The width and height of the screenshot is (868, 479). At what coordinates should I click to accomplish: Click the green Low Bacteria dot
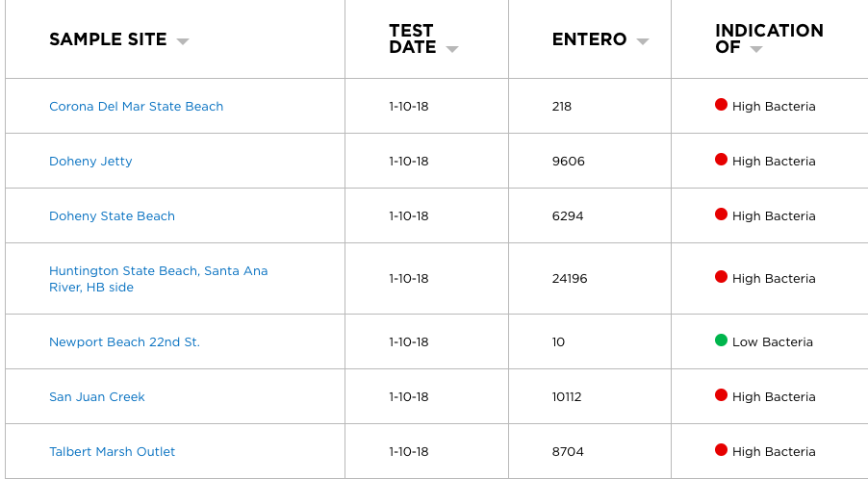721,340
